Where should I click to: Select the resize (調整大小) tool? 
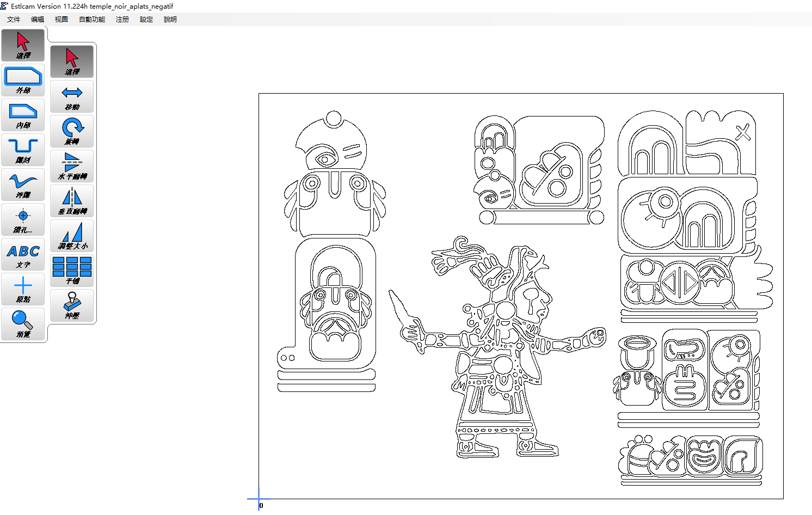click(x=72, y=236)
